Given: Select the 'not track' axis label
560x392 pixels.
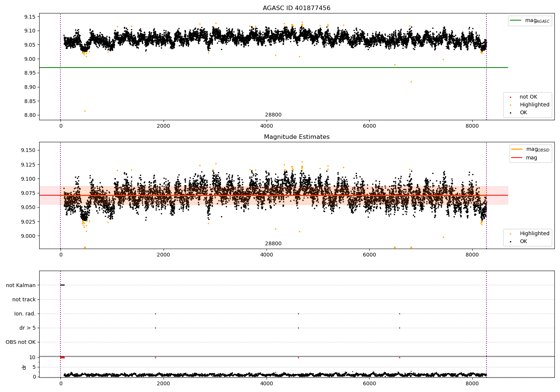Looking at the screenshot, I should click(24, 299).
